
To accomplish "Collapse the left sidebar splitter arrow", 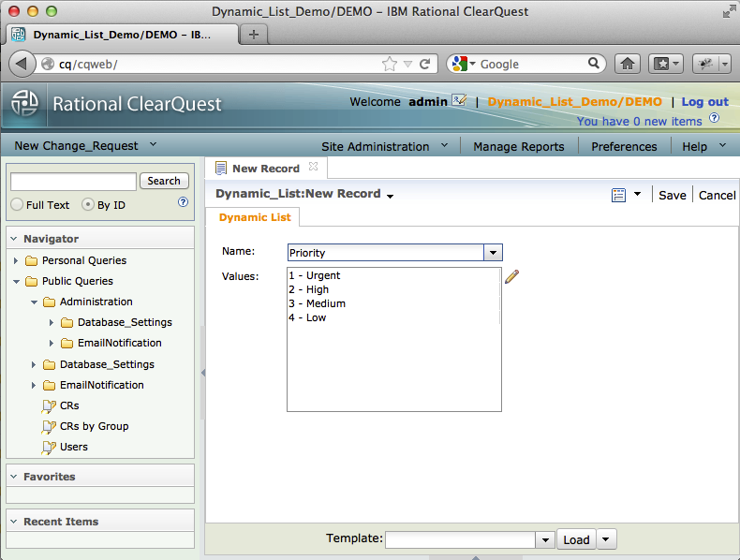I will click(x=203, y=373).
